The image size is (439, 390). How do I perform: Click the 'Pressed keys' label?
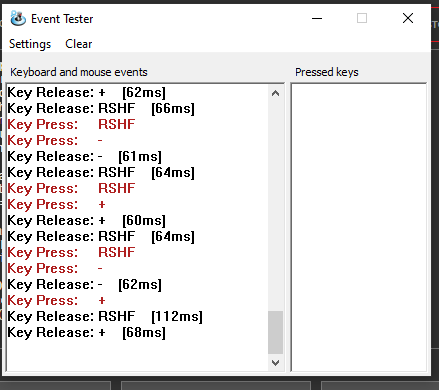327,72
